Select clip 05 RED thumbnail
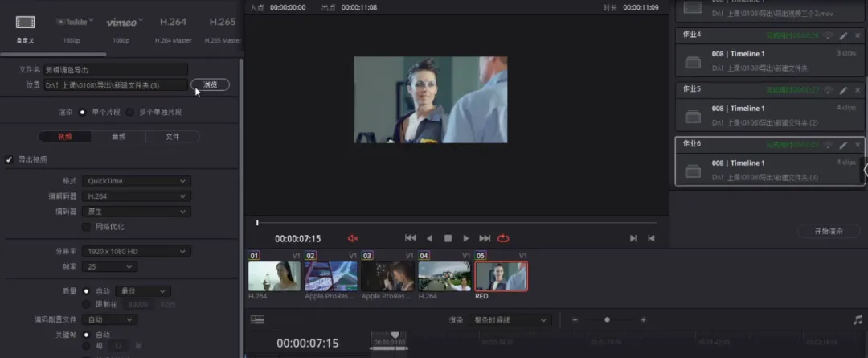Image resolution: width=868 pixels, height=358 pixels. (x=501, y=276)
